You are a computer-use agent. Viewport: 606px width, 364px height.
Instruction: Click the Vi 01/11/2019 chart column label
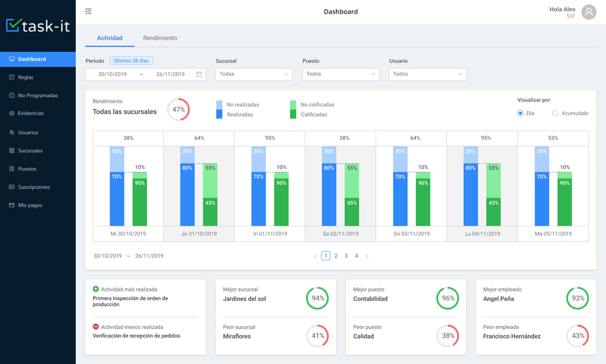[x=270, y=234]
